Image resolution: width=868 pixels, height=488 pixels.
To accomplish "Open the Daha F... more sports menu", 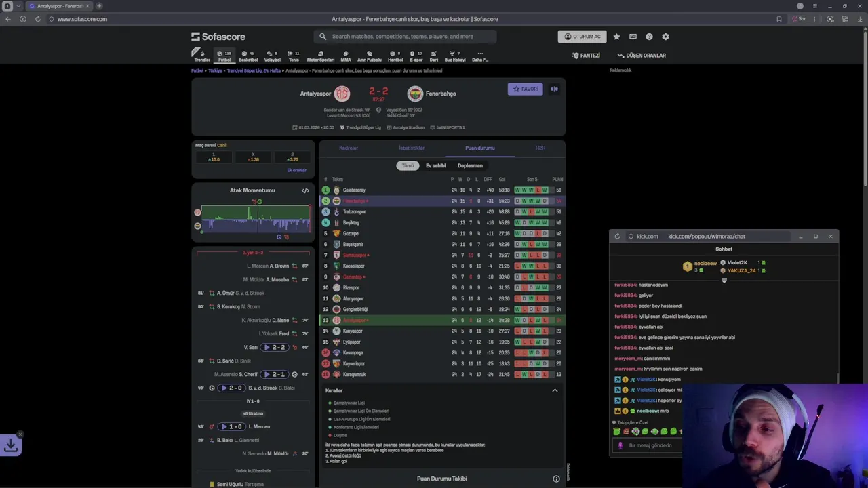I will tap(480, 56).
